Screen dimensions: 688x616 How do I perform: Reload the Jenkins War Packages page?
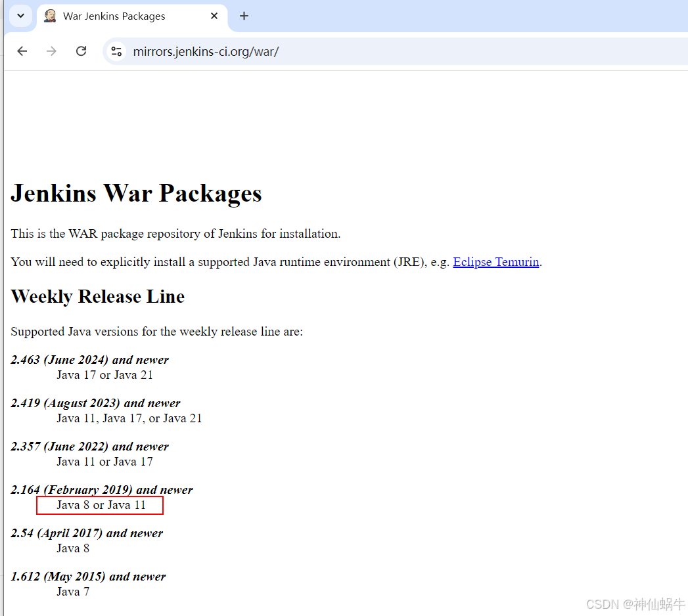coord(81,51)
